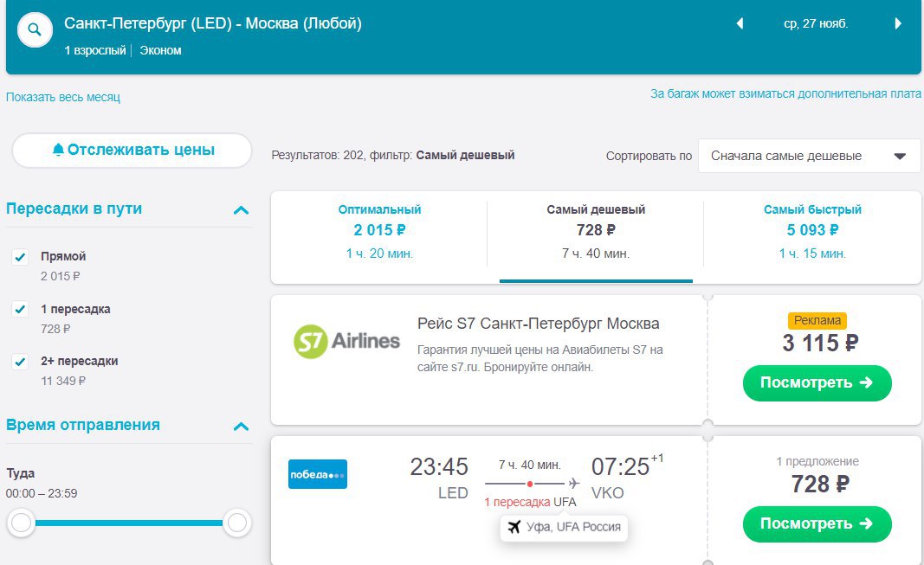Click the left departure time slider handle
This screenshot has height=565, width=924.
(22, 523)
